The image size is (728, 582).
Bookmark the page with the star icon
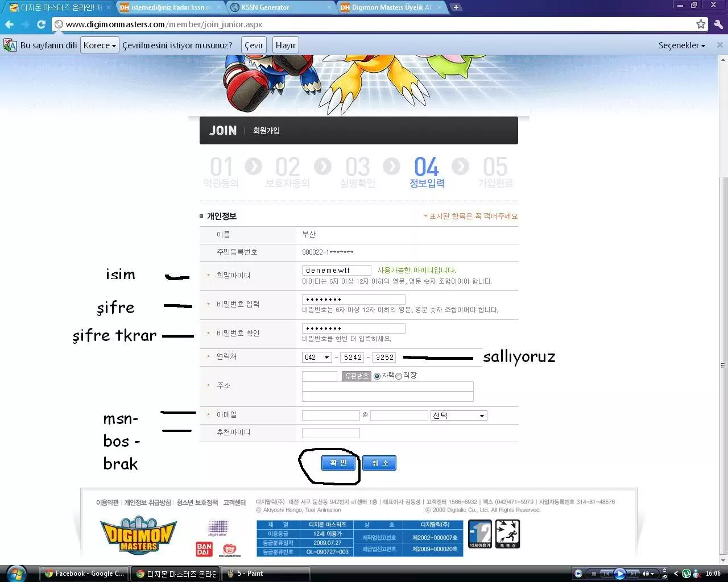click(701, 24)
